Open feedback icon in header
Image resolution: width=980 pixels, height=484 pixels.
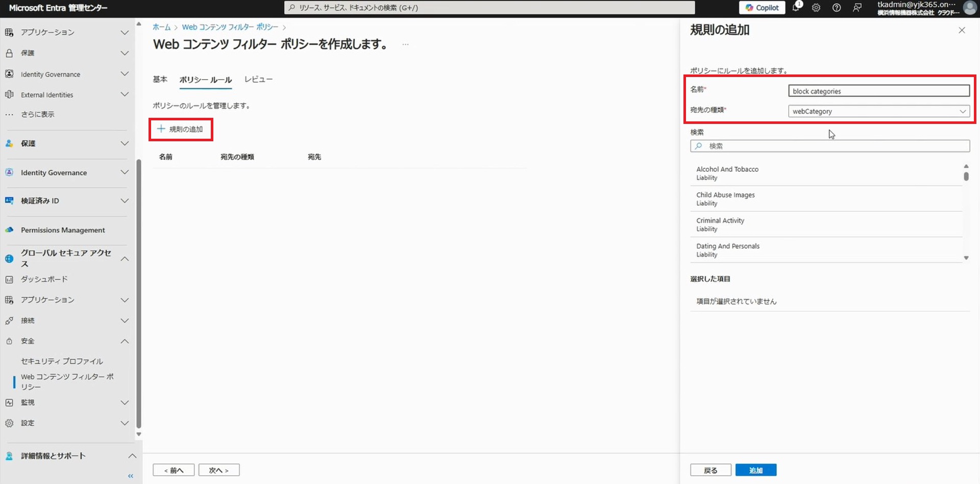point(857,8)
